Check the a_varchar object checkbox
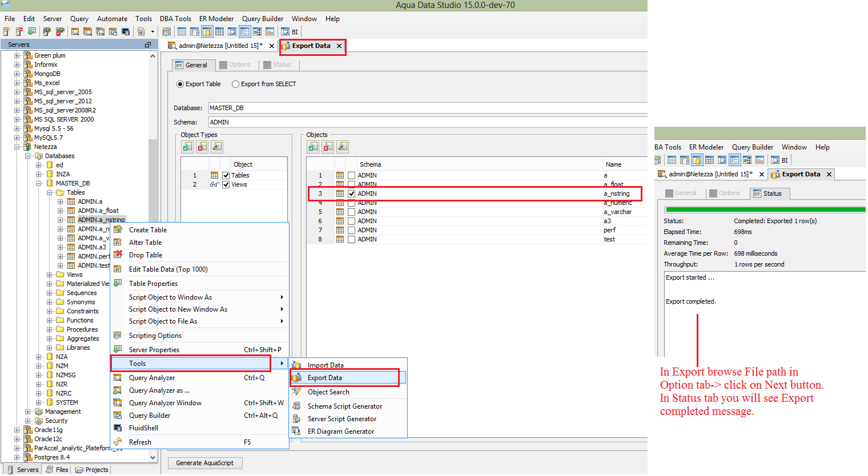 [352, 212]
